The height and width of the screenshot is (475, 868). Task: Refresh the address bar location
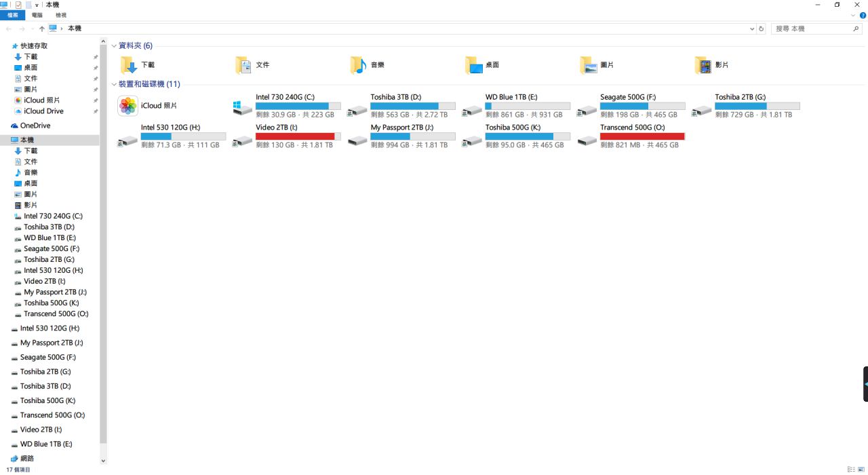tap(762, 28)
